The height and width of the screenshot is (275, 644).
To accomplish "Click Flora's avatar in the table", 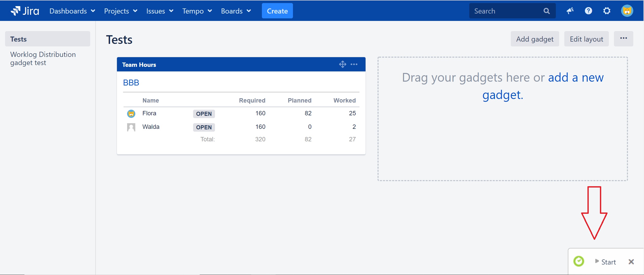I will pyautogui.click(x=131, y=114).
